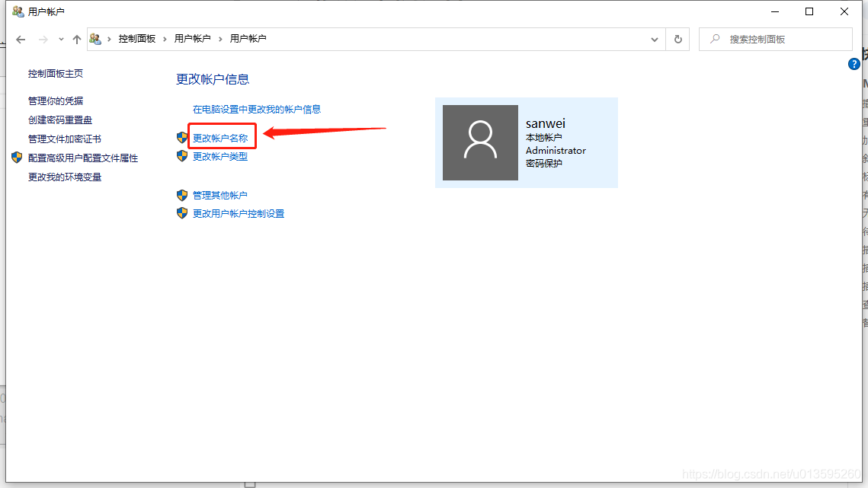Open 更改帐户名称 link
This screenshot has height=488, width=868.
tap(220, 139)
